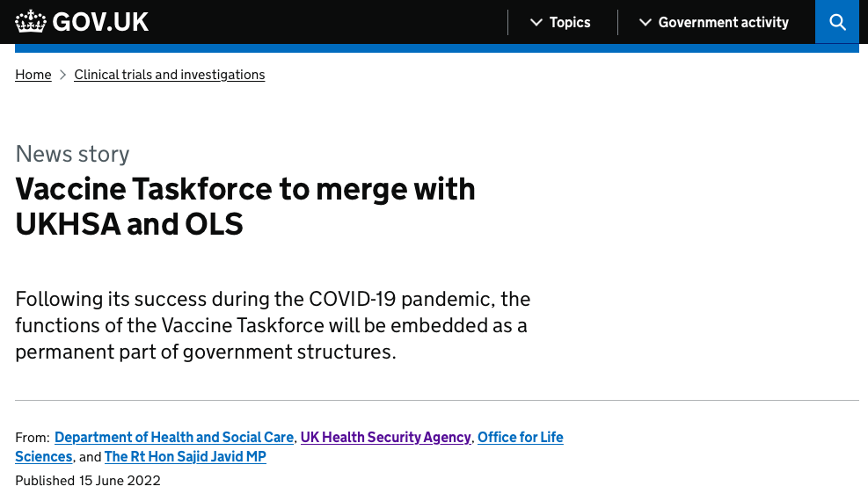
Task: Click the Published 15 June 2022 date
Action: (87, 481)
